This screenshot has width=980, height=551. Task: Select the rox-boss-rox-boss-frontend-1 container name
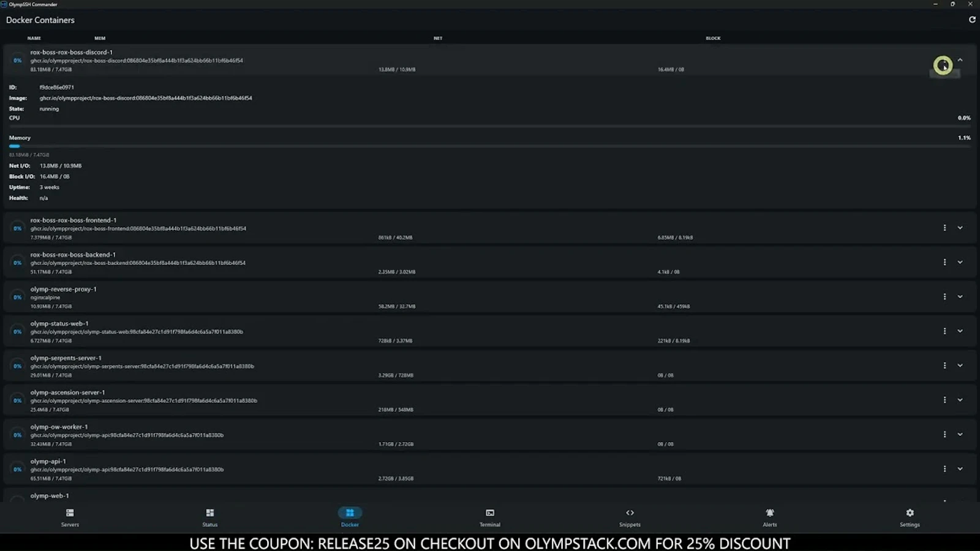(x=73, y=220)
